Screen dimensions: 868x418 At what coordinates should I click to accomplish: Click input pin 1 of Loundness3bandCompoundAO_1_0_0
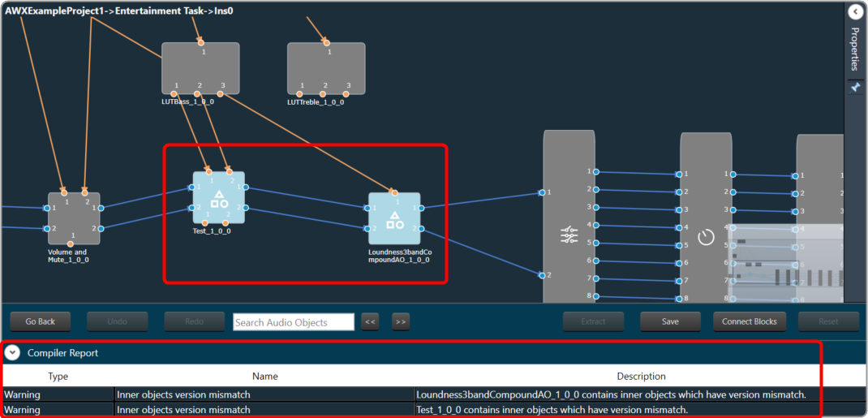367,208
